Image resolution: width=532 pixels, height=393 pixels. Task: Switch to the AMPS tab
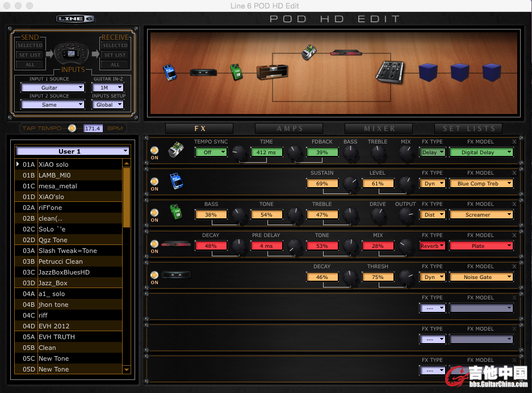(x=289, y=129)
